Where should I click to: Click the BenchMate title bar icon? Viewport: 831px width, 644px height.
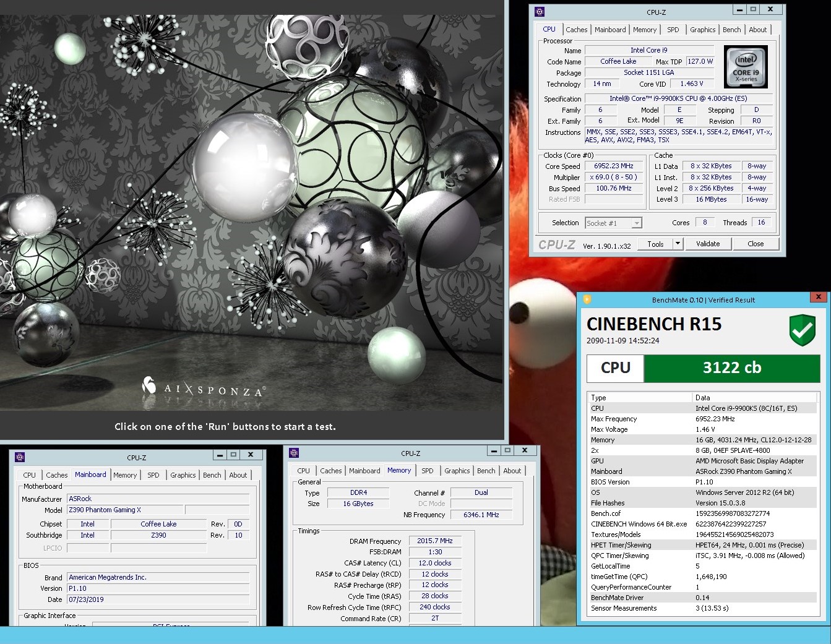(587, 299)
